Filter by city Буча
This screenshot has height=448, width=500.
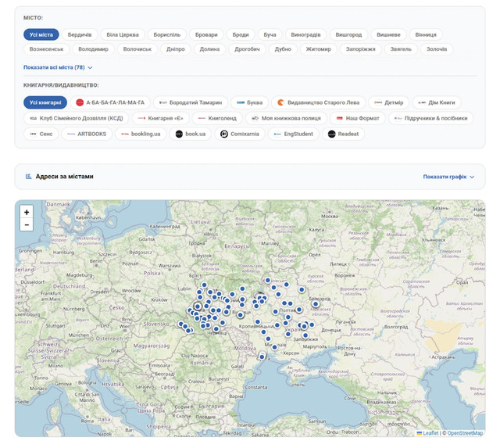pyautogui.click(x=270, y=34)
